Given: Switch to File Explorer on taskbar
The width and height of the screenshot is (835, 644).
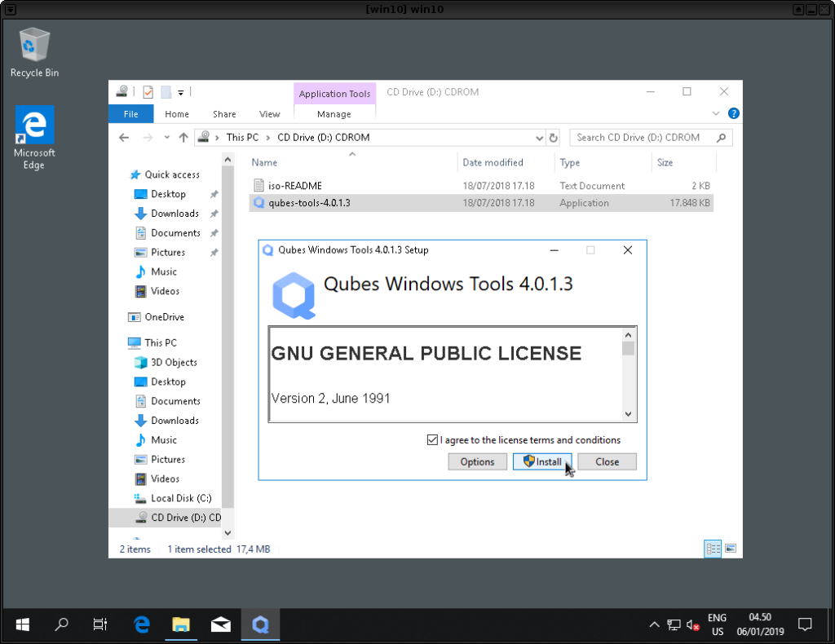Looking at the screenshot, I should click(x=181, y=624).
